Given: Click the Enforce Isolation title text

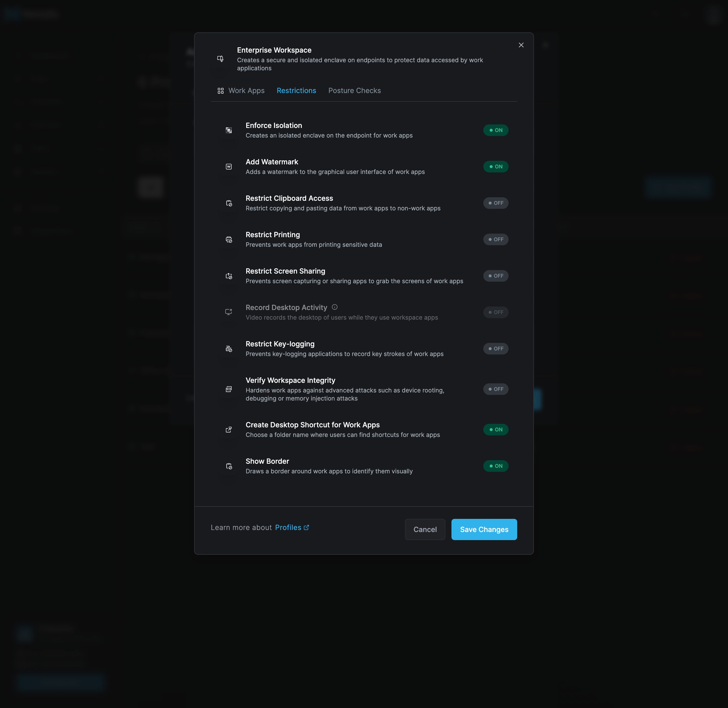Looking at the screenshot, I should pyautogui.click(x=274, y=125).
